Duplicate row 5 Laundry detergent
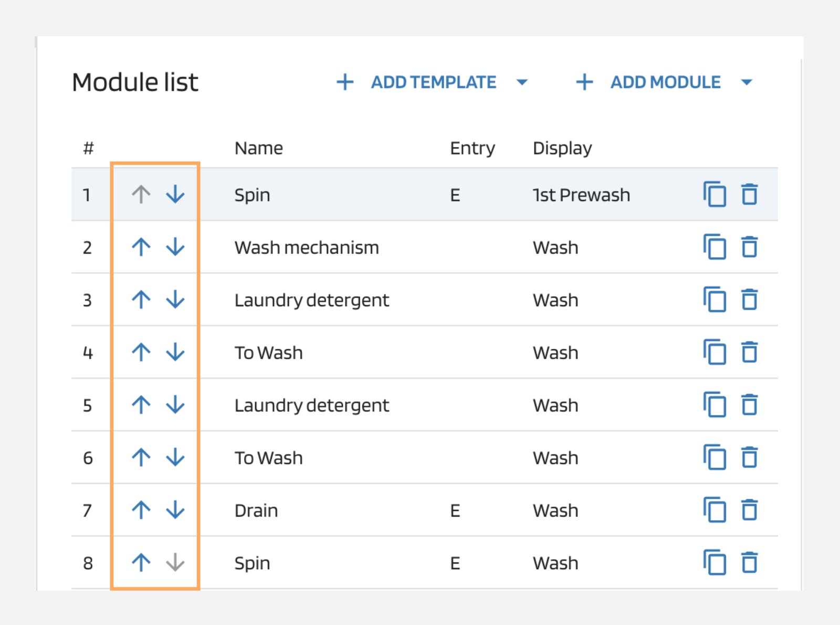Viewport: 840px width, 625px height. [715, 405]
